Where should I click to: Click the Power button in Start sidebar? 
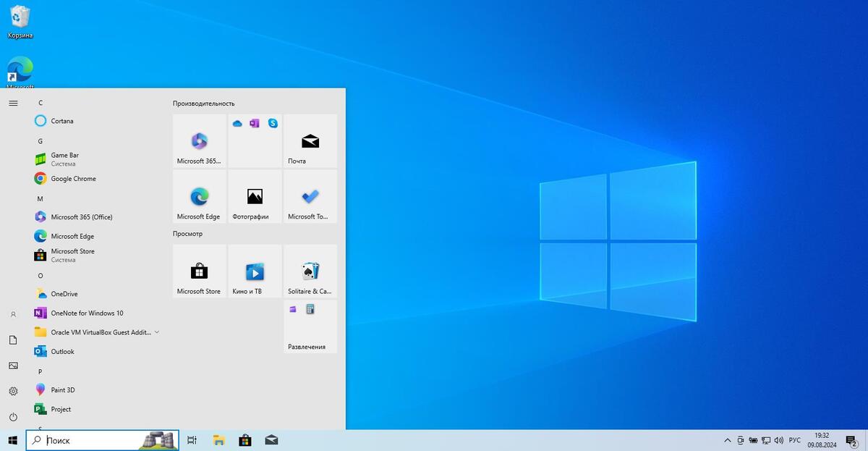(13, 417)
